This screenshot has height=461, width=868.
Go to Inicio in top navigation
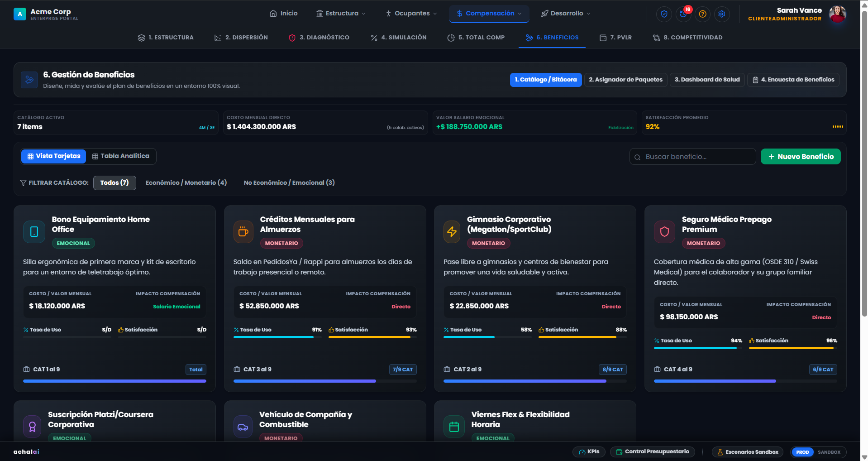284,14
